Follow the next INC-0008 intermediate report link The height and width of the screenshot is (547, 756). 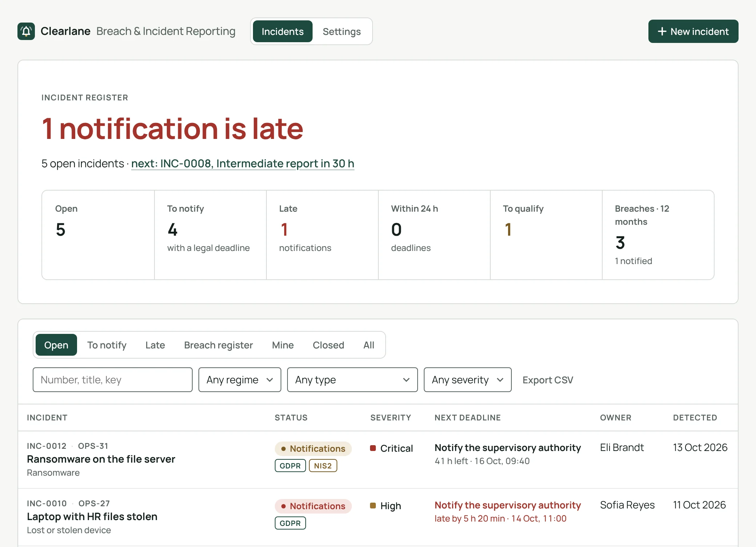tap(243, 163)
